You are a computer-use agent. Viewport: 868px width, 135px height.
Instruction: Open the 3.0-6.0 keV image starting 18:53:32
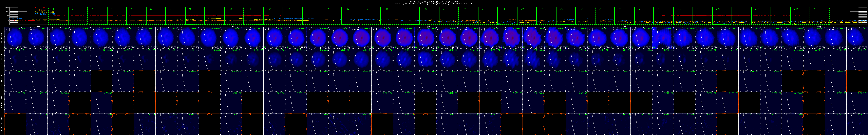point(728,38)
